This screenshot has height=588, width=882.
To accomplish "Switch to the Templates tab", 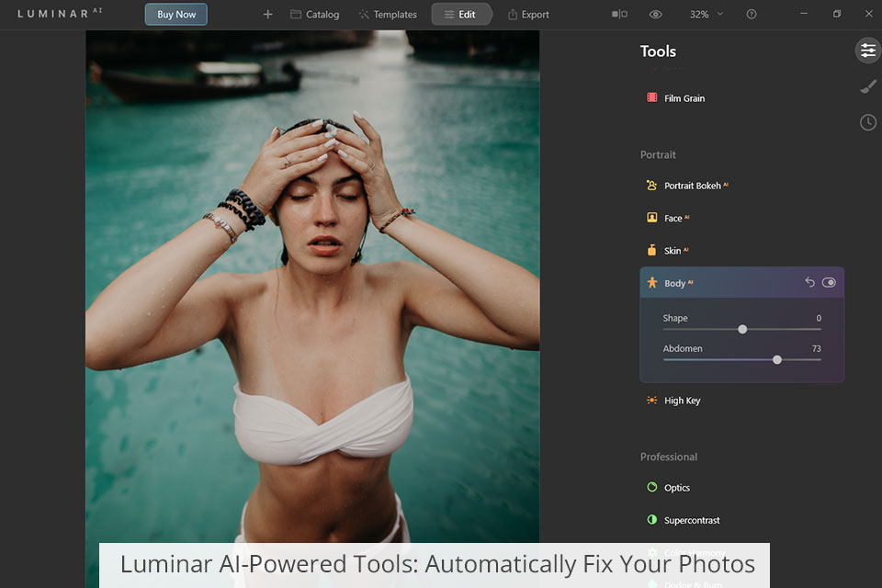I will click(388, 15).
